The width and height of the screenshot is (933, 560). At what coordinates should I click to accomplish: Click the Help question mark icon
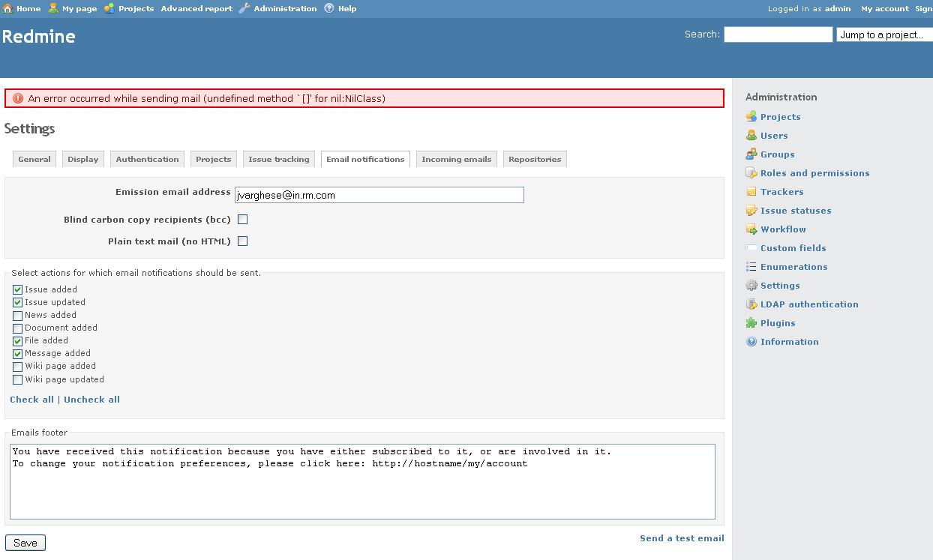(329, 8)
